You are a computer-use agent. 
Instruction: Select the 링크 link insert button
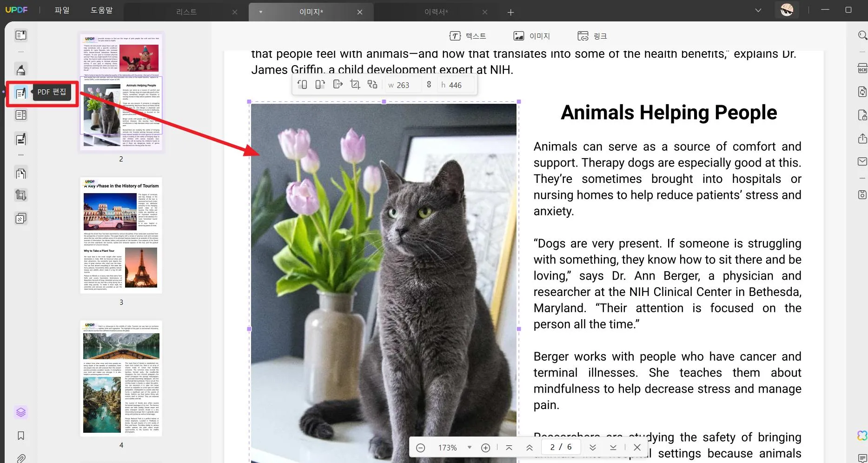click(592, 36)
